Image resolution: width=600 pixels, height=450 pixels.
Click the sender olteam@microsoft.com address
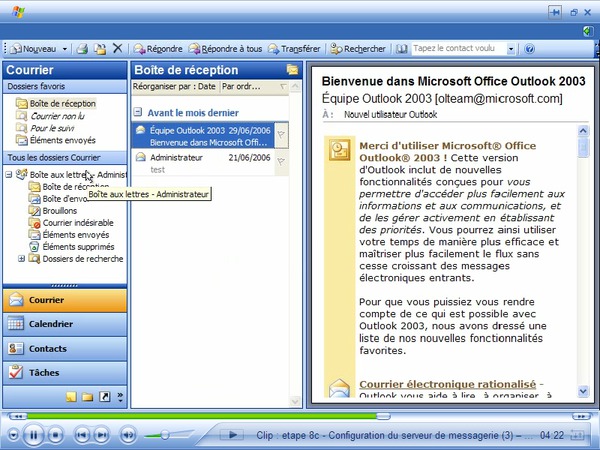[x=499, y=99]
